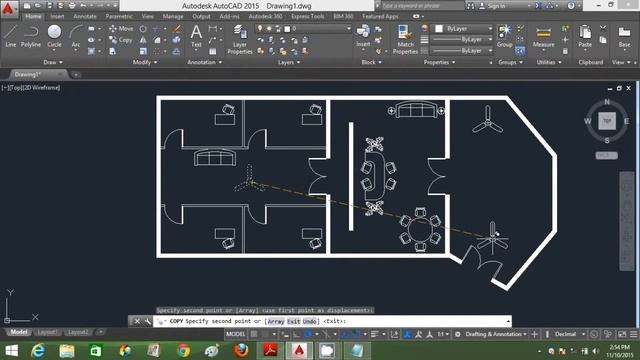This screenshot has width=640, height=360.
Task: Toggle Ortho mode in status bar
Action: click(297, 334)
